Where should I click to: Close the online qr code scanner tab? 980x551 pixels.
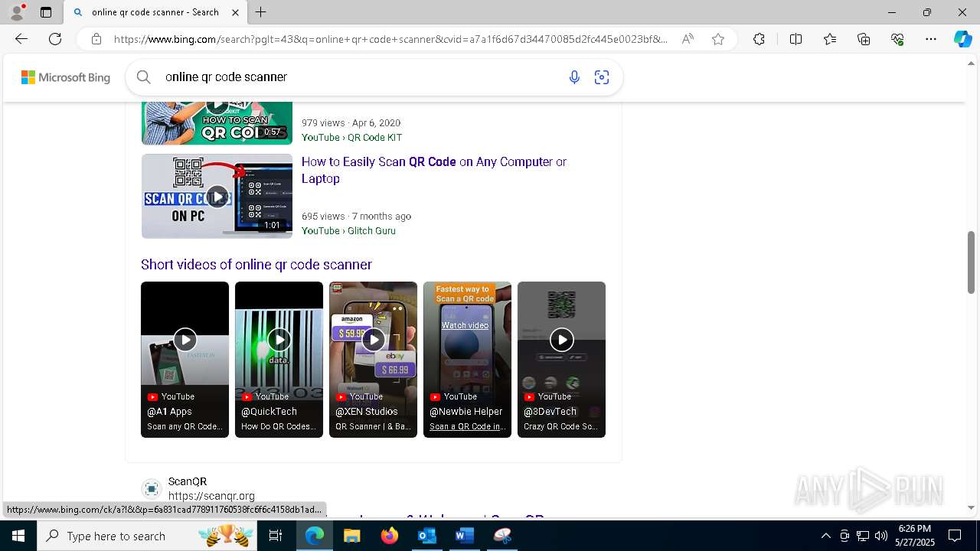235,12
